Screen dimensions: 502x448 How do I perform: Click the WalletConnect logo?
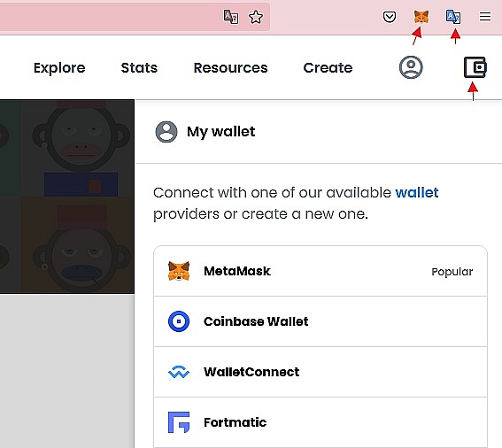pos(179,372)
